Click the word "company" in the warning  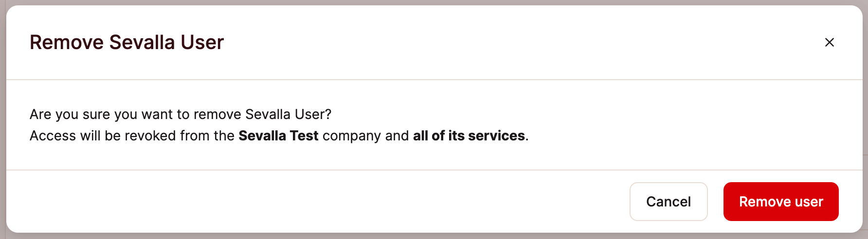click(x=351, y=136)
